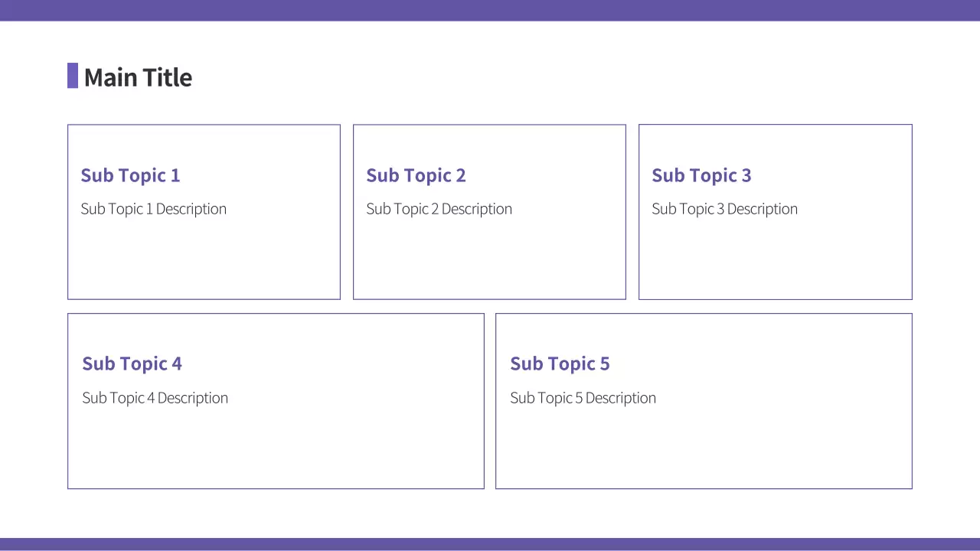Select empty area of Sub Topic 3 box
This screenshot has width=980, height=551.
[x=775, y=260]
